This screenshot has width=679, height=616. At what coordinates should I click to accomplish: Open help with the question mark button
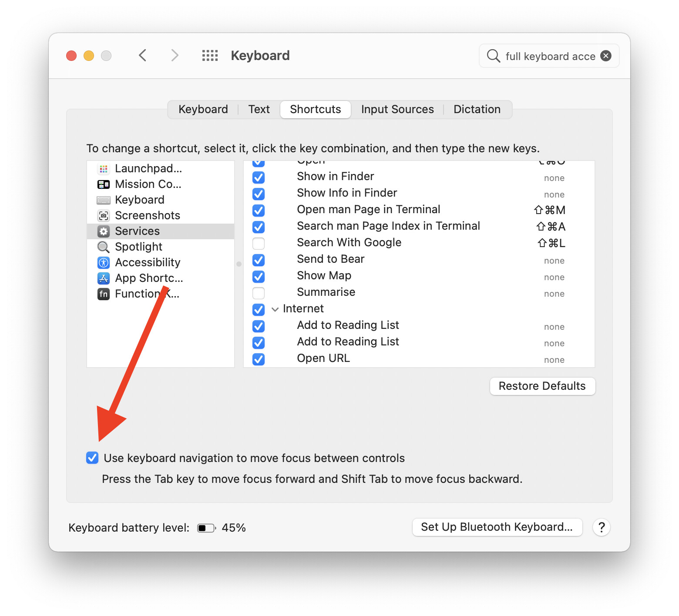click(x=601, y=527)
